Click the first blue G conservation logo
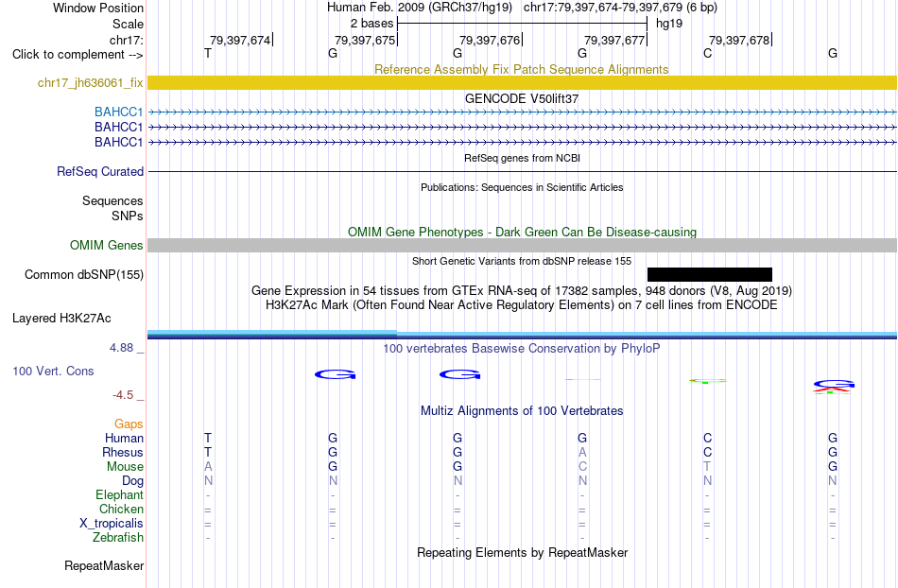 pyautogui.click(x=335, y=374)
